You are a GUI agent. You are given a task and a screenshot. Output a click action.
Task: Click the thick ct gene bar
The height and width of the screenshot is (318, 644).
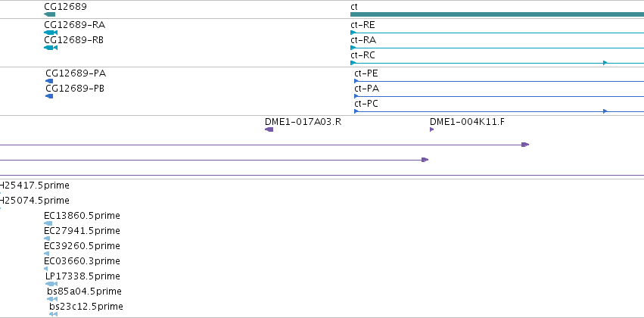(497, 14)
